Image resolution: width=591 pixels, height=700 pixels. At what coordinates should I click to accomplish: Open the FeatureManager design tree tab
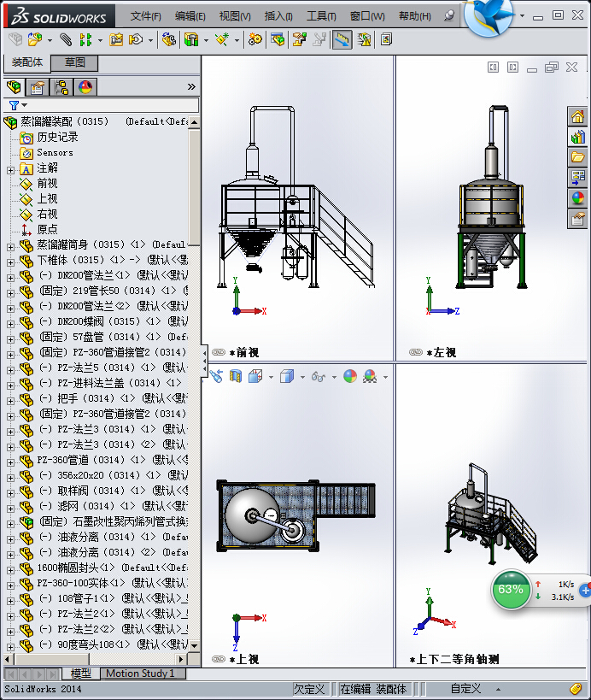pos(14,86)
